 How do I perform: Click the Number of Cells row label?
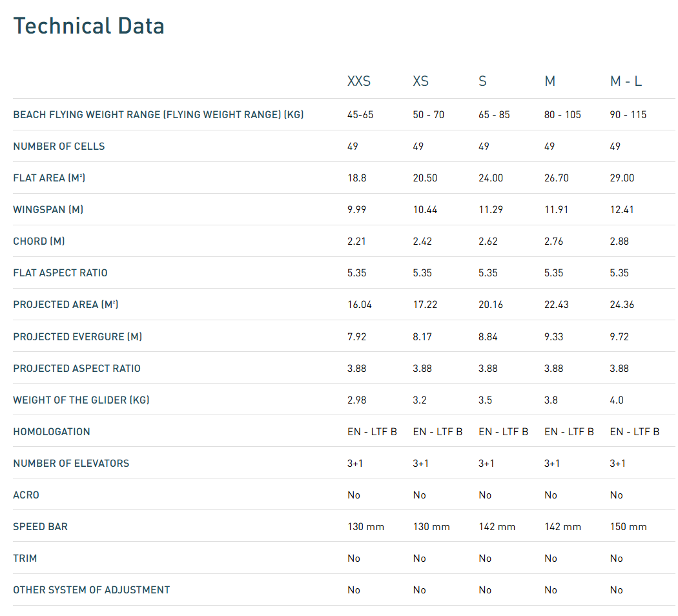[x=59, y=147]
